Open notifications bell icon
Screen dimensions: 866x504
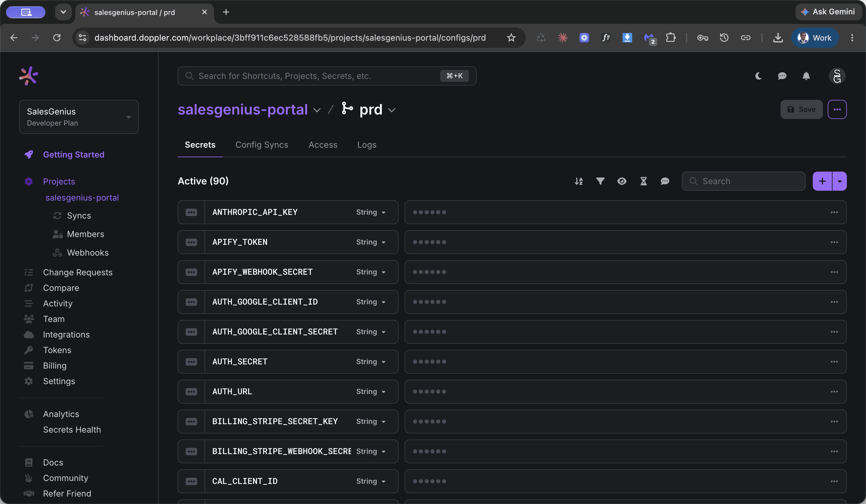point(806,76)
